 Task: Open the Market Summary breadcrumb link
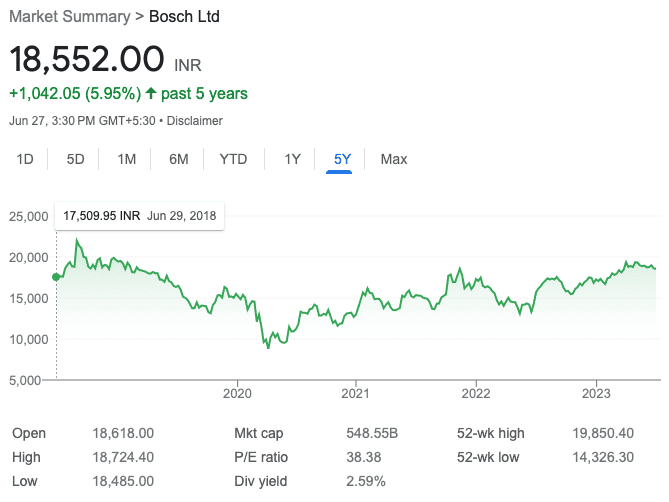[x=70, y=17]
